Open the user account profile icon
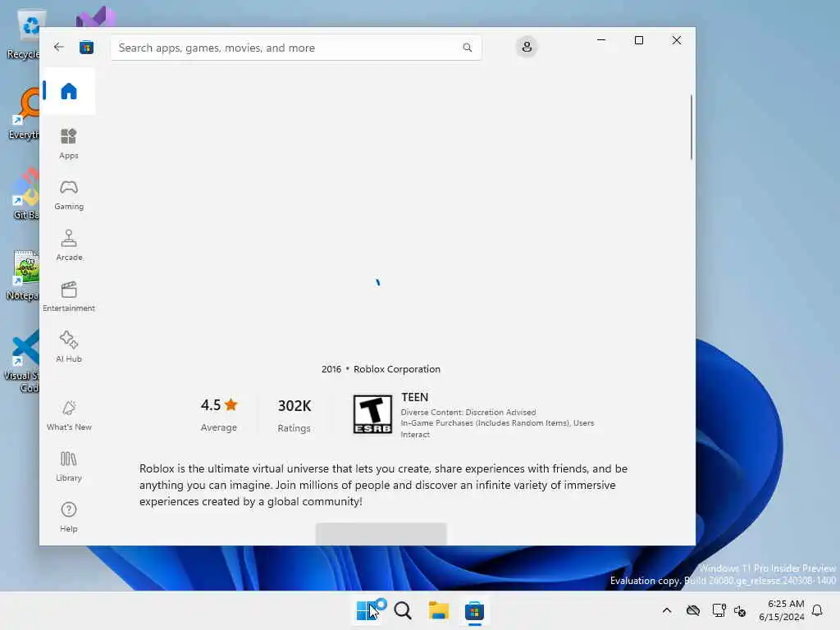Screen dimensions: 840x630 tap(527, 47)
